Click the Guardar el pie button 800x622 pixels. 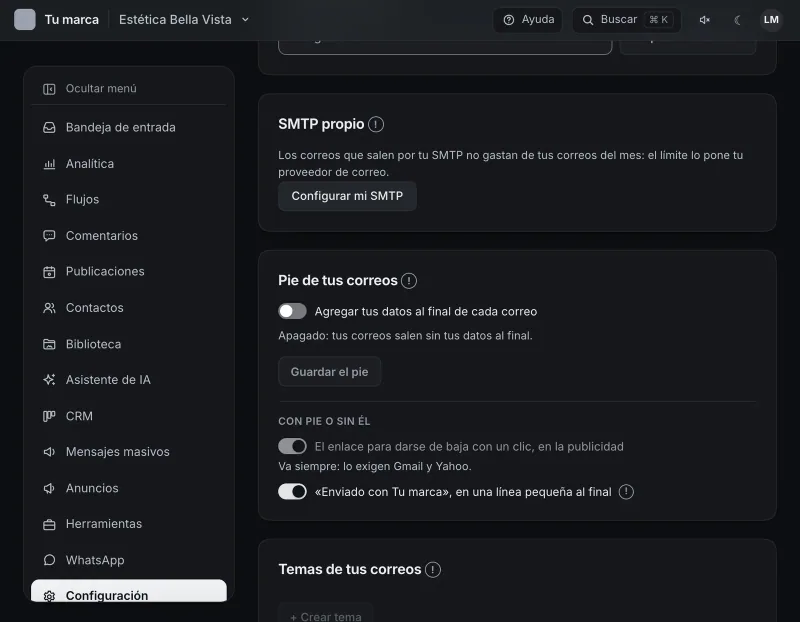pos(330,371)
